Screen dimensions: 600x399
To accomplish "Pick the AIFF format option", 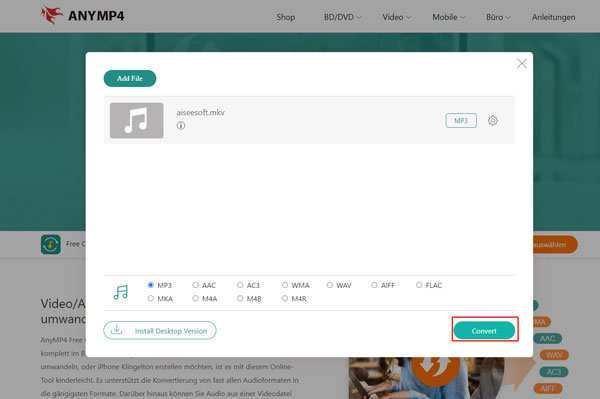I will tap(374, 285).
